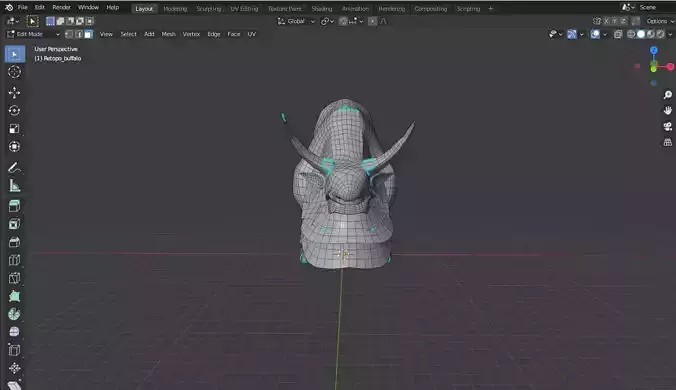
Task: Set solid viewport shading
Action: tap(641, 34)
